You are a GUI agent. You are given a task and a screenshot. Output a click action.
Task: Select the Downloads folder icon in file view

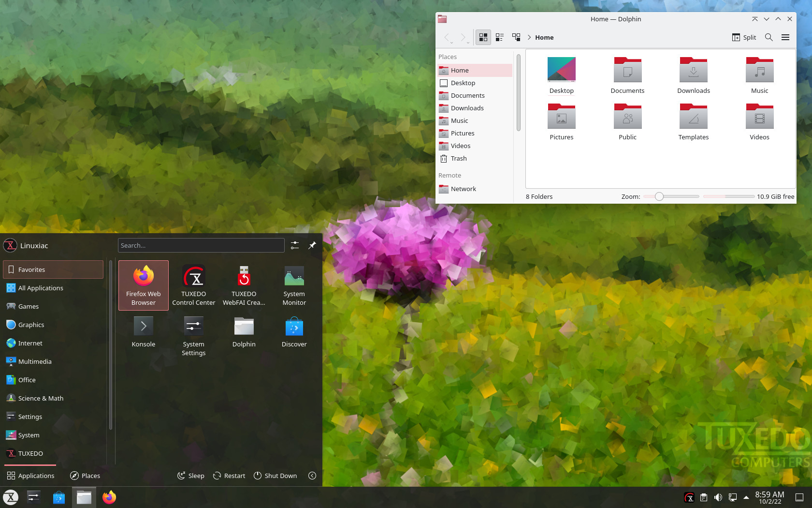click(694, 70)
